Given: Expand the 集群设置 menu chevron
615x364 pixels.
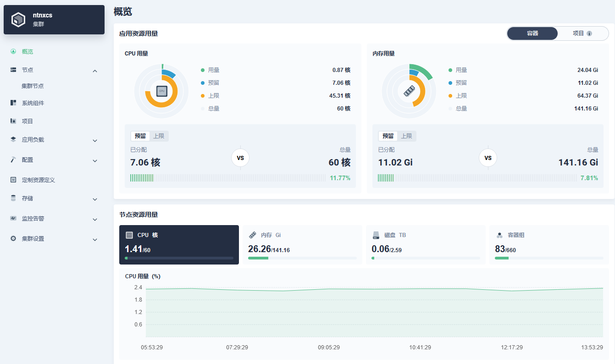Looking at the screenshot, I should [x=95, y=239].
